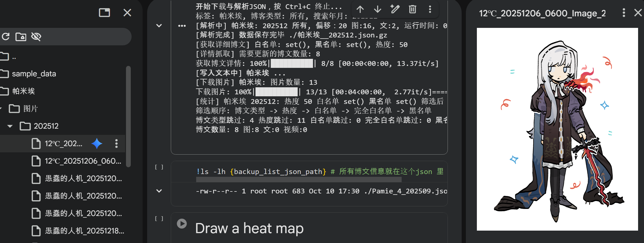Click the output line starting '筛选顺序: 博文类型'
This screenshot has height=243, width=644.
(314, 111)
